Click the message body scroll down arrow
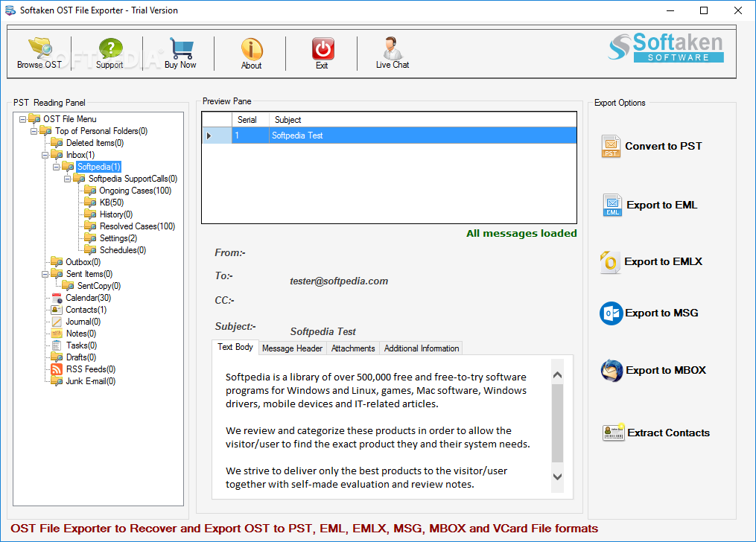 point(557,476)
